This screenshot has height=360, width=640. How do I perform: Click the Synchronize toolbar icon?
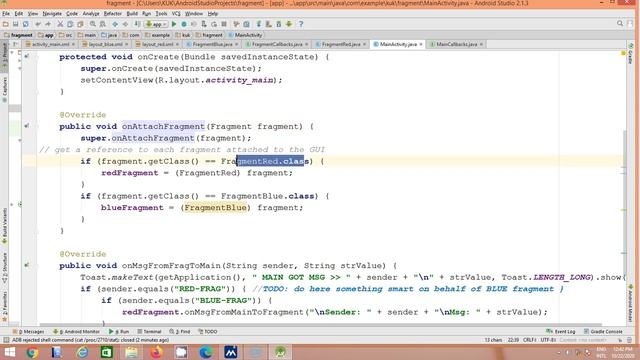click(25, 24)
